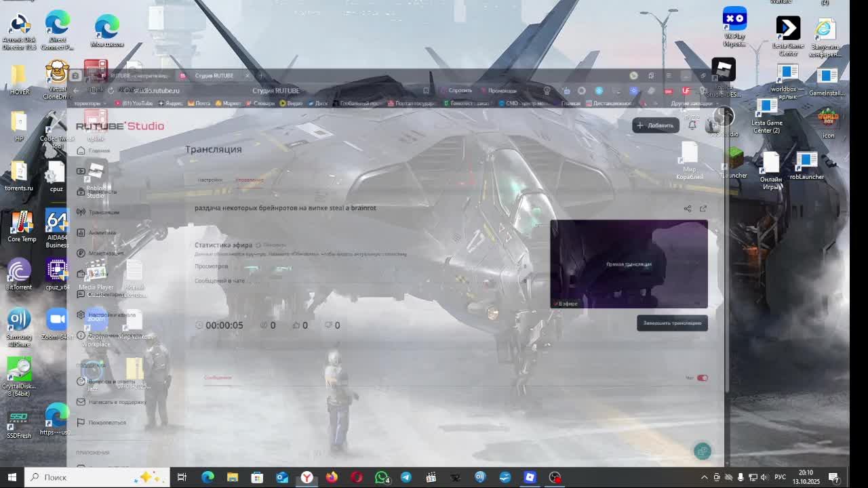Click the Windows Start button

12,477
